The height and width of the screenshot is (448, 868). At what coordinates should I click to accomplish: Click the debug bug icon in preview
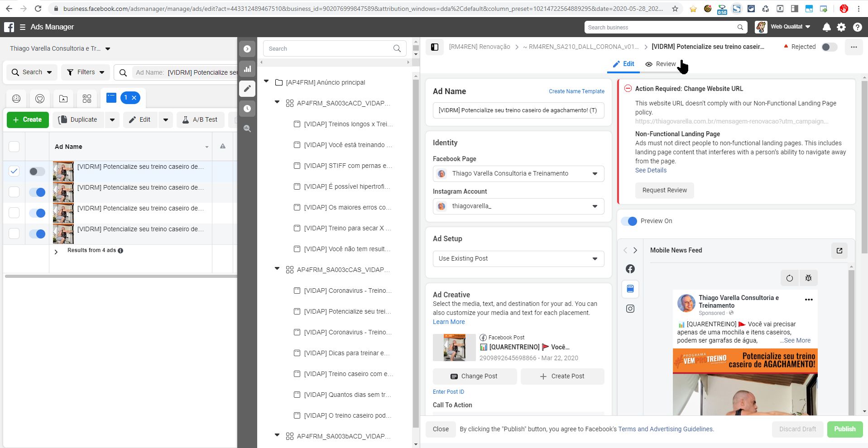coord(808,278)
